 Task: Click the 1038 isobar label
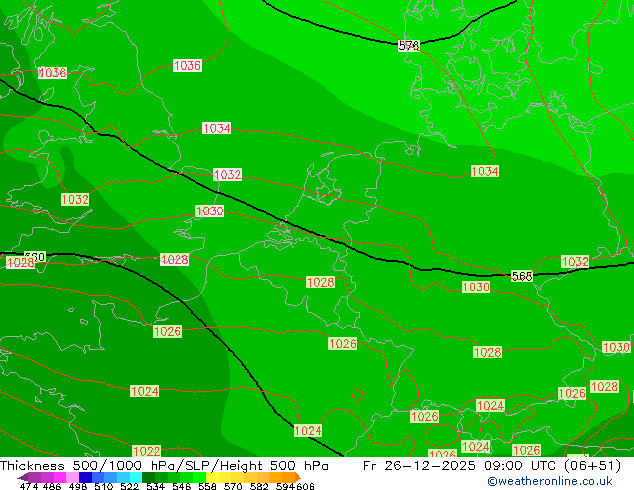[53, 73]
